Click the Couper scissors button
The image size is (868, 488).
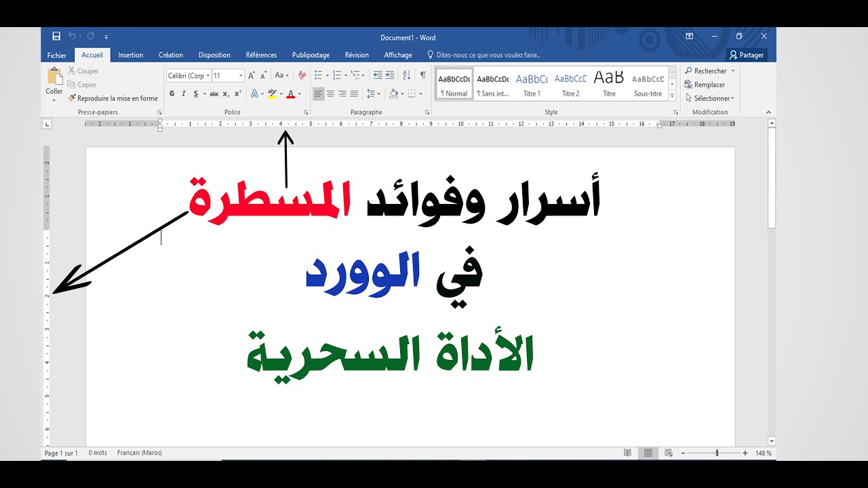coord(83,70)
